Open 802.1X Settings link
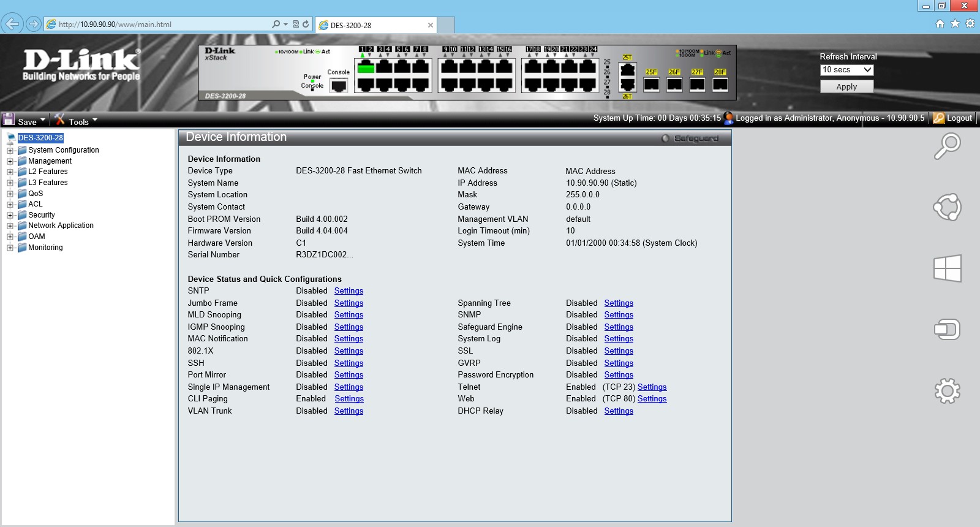 349,351
